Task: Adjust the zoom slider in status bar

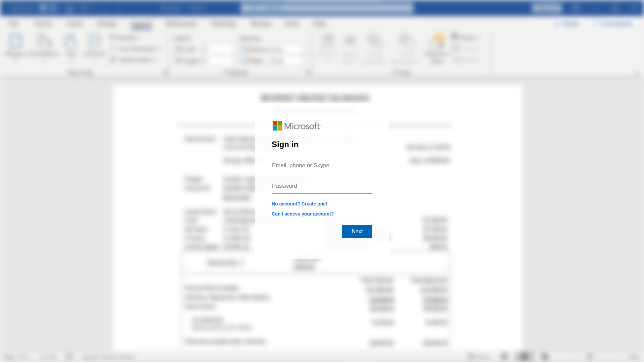Action: point(589,357)
